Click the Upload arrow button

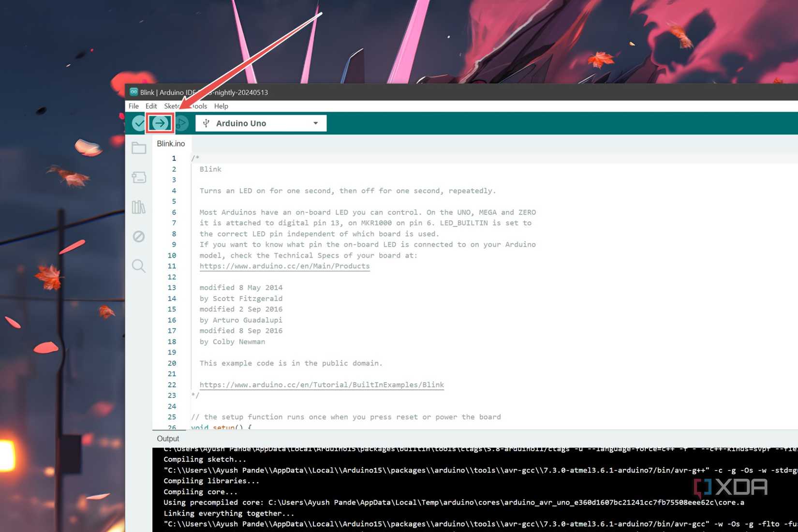pos(160,123)
